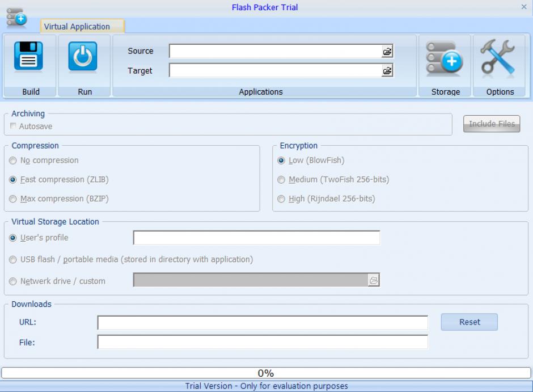Click the 0% progress bar
533x392 pixels.
[x=266, y=373]
